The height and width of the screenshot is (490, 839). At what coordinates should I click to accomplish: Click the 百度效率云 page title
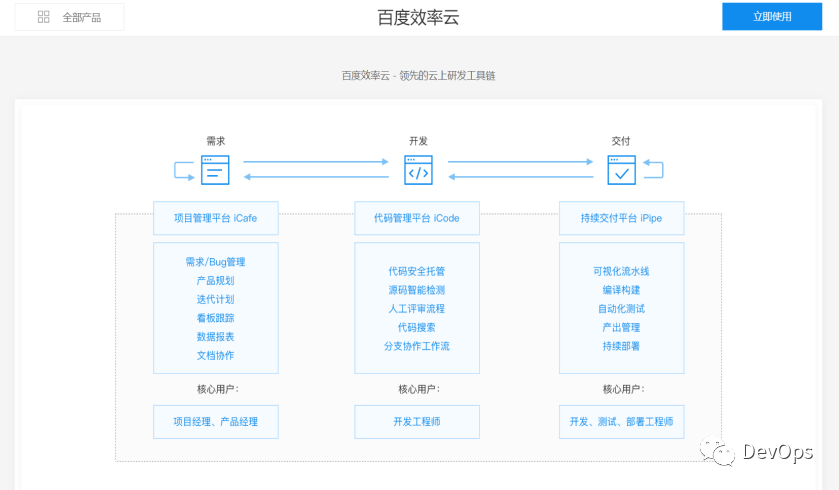(x=418, y=18)
